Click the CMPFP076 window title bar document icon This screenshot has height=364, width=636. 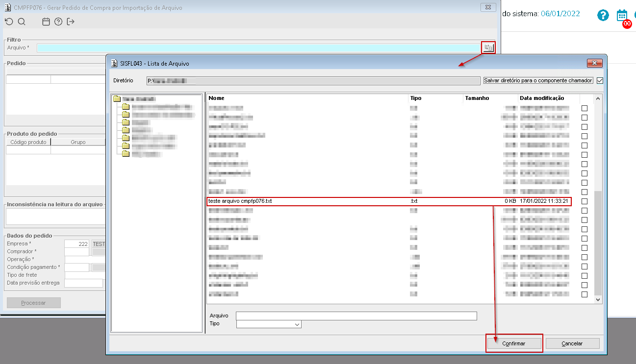click(x=7, y=7)
